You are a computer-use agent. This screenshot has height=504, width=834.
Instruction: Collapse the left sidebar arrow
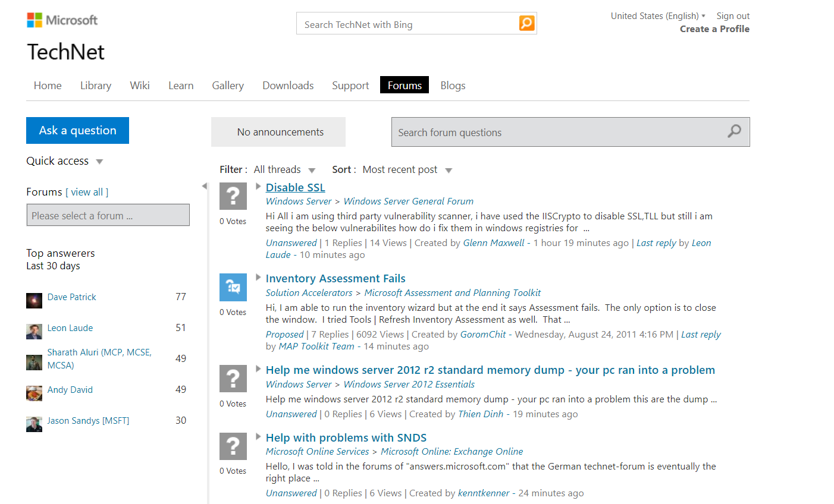pyautogui.click(x=205, y=186)
